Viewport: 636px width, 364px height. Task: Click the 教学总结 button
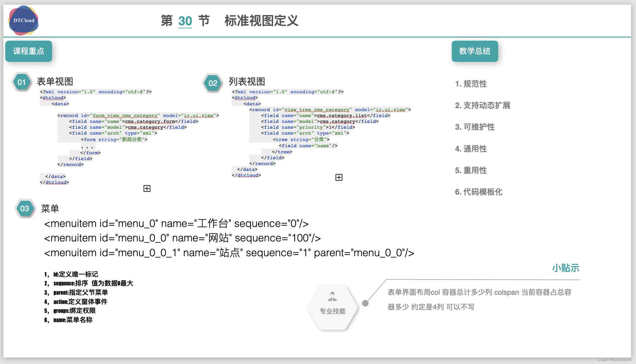click(x=475, y=51)
